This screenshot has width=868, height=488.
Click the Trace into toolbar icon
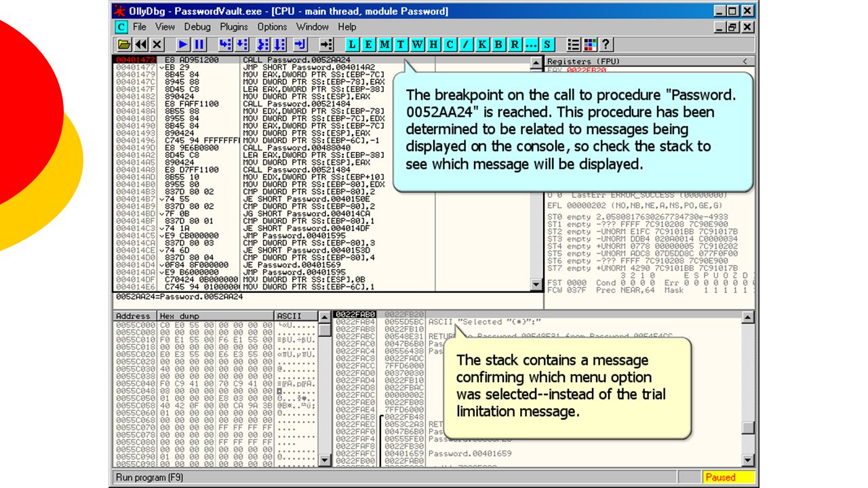(264, 45)
